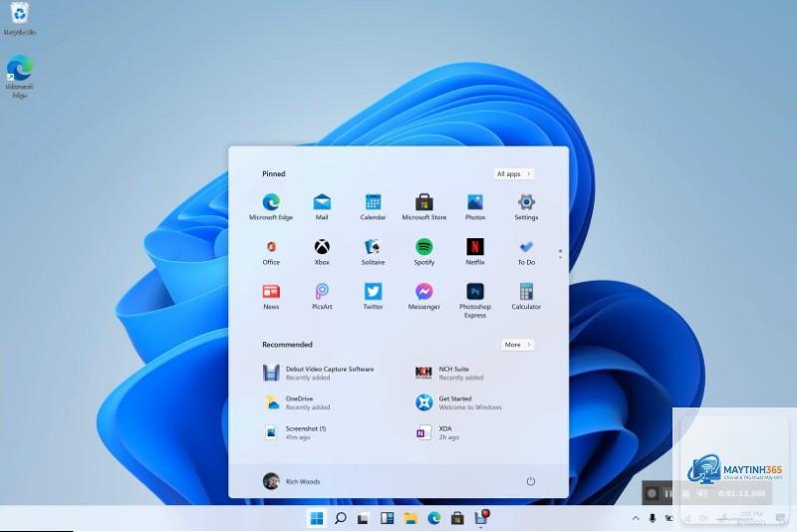Open Search from the taskbar
This screenshot has width=797, height=532.
point(341,518)
